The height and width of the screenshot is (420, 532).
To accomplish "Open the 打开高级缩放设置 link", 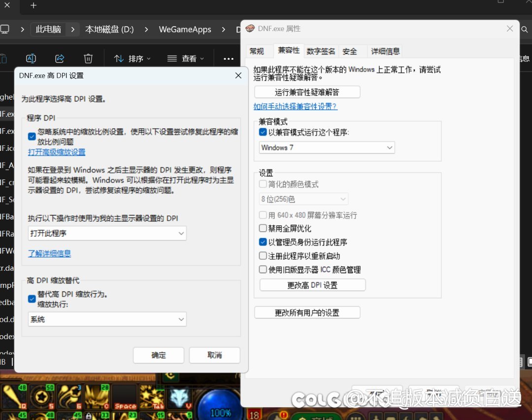I will (57, 152).
